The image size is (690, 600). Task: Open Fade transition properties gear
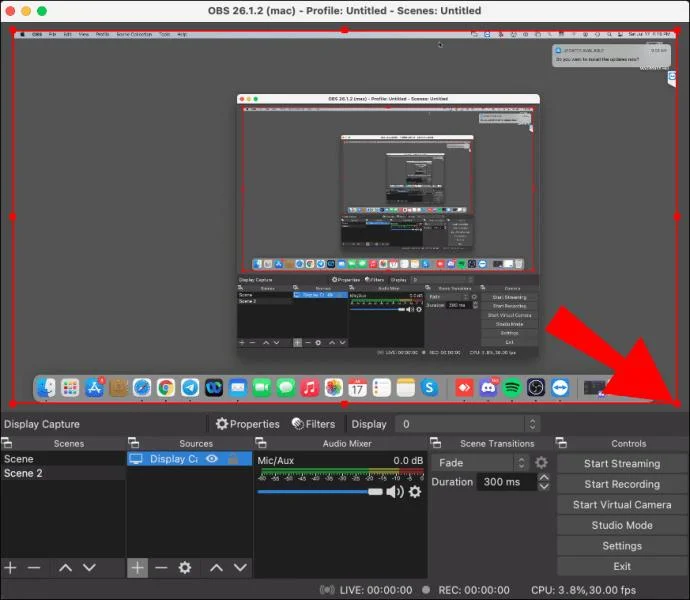(541, 463)
